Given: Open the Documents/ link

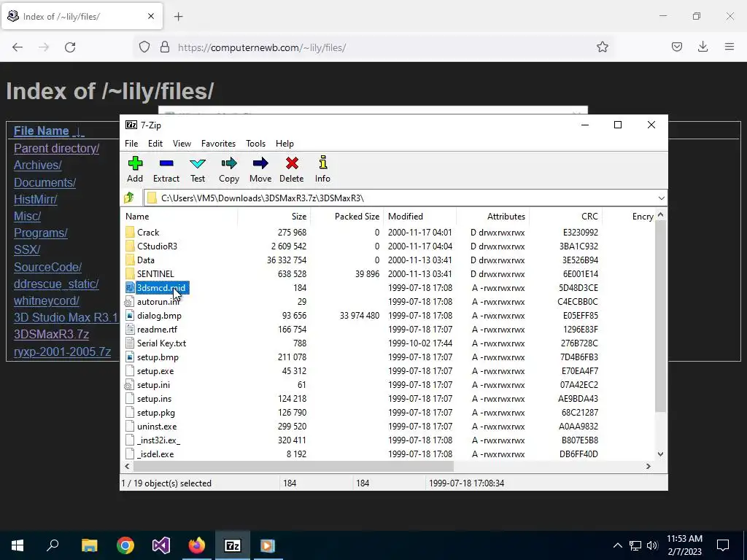Looking at the screenshot, I should tap(44, 182).
